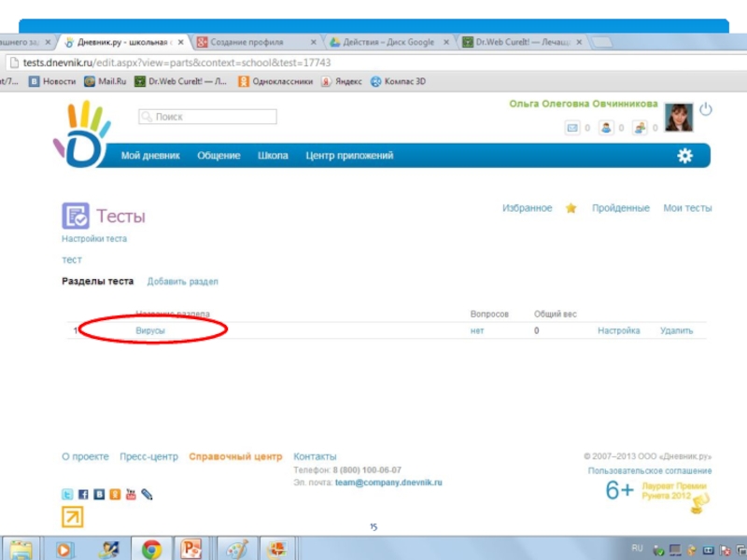
Task: Open the Odnoklassniki footer icon
Action: 115,495
